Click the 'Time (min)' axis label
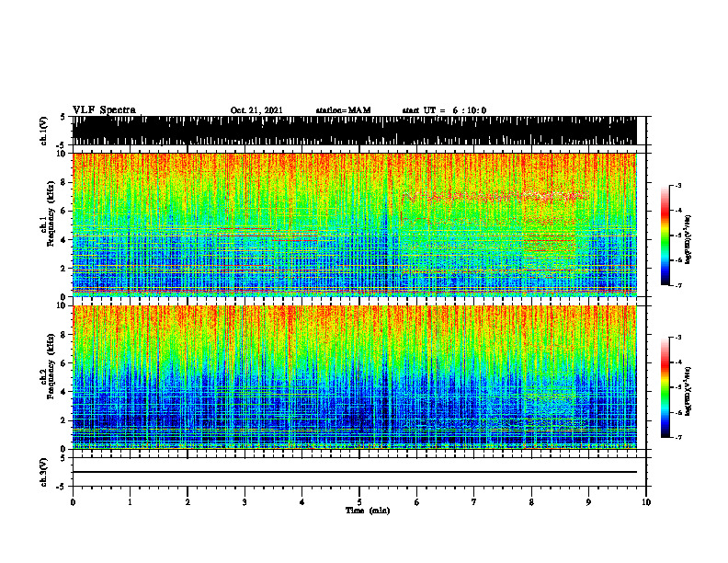The image size is (728, 563). coord(368,511)
